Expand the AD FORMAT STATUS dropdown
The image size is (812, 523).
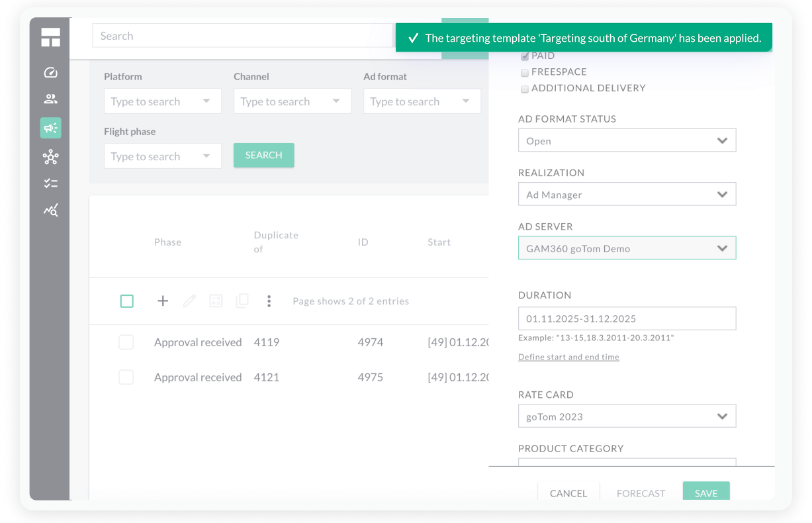pos(627,140)
